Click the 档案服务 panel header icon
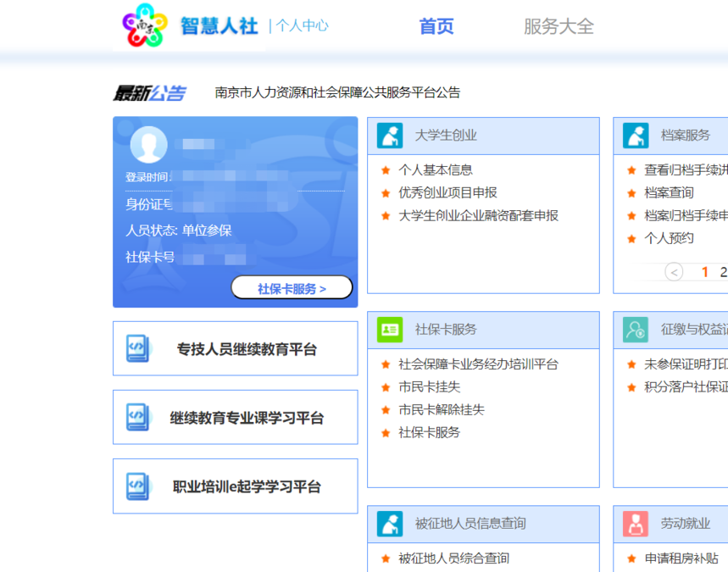The height and width of the screenshot is (572, 728). click(x=636, y=136)
